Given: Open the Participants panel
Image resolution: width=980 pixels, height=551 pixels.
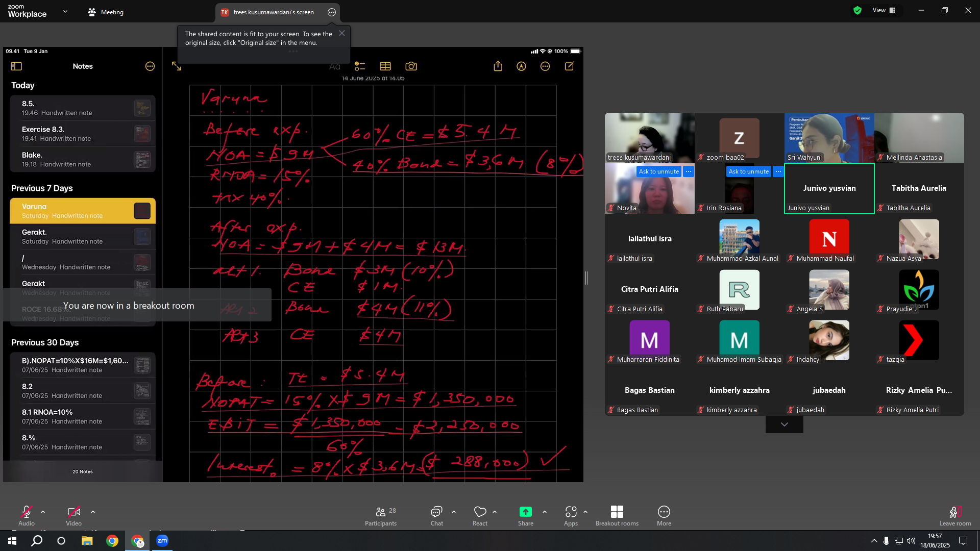Looking at the screenshot, I should click(381, 515).
